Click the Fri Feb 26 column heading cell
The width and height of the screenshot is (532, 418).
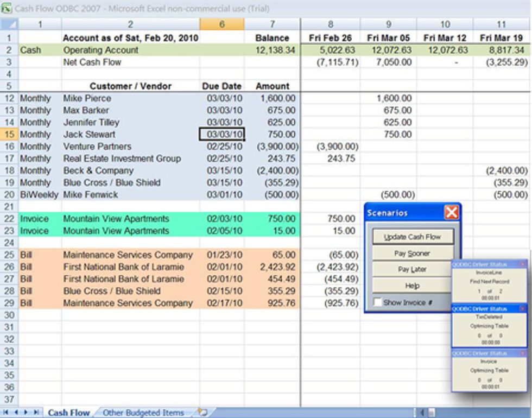click(331, 38)
